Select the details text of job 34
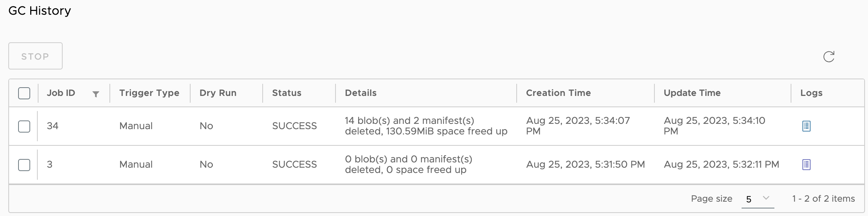This screenshot has height=216, width=868. 426,126
